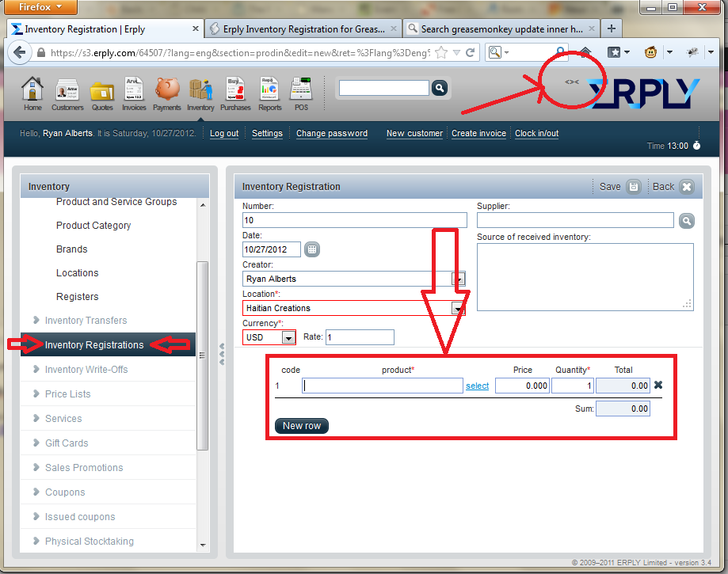Viewport: 728px width, 574px height.
Task: Click the Log out link
Action: tap(224, 133)
